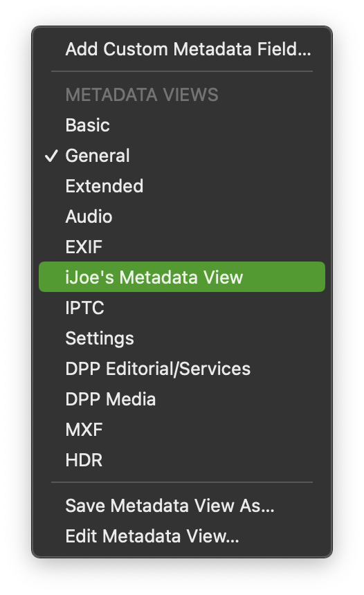Viewport: 364px width, 595px height.
Task: Select the Settings metadata view
Action: tap(182, 338)
